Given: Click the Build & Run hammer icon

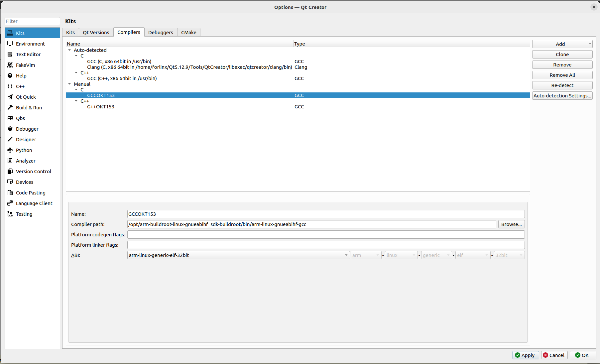Looking at the screenshot, I should [x=10, y=107].
